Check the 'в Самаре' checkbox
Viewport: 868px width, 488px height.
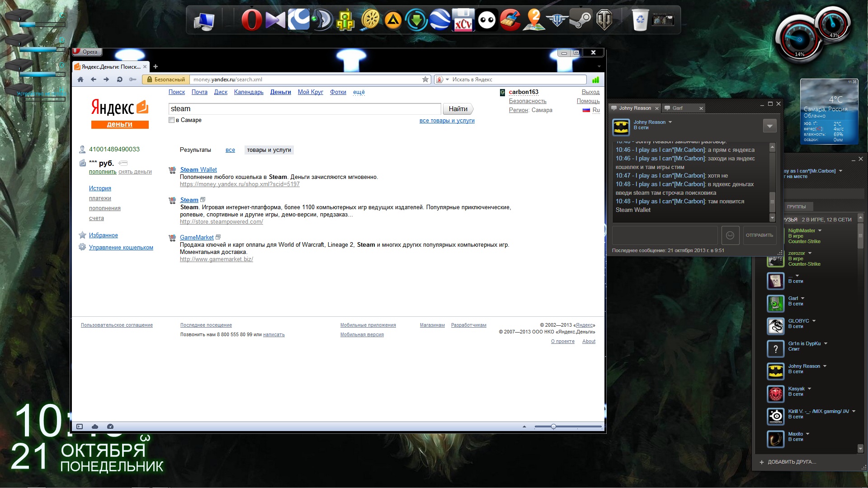point(171,120)
